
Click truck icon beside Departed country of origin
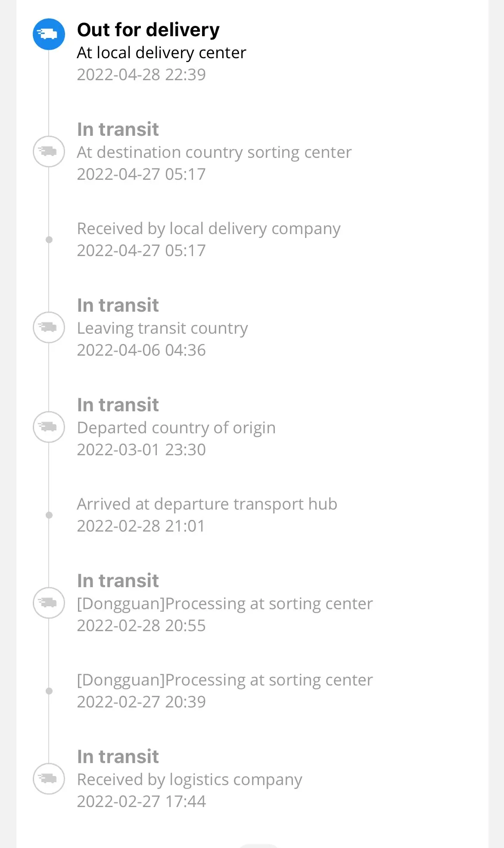click(49, 427)
